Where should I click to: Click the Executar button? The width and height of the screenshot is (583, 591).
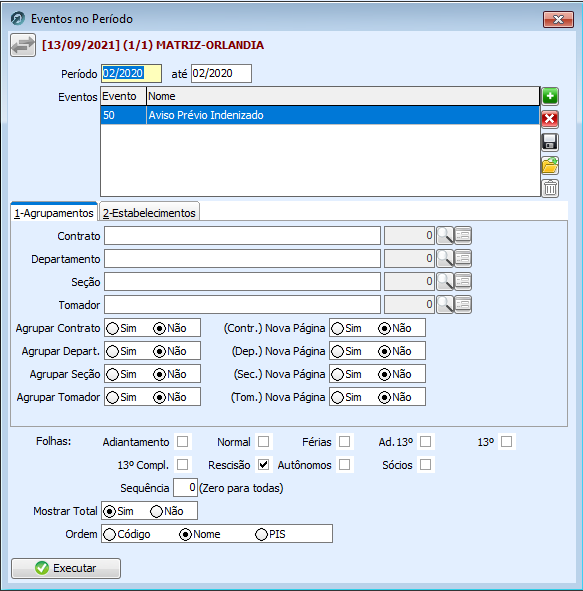coord(66,568)
